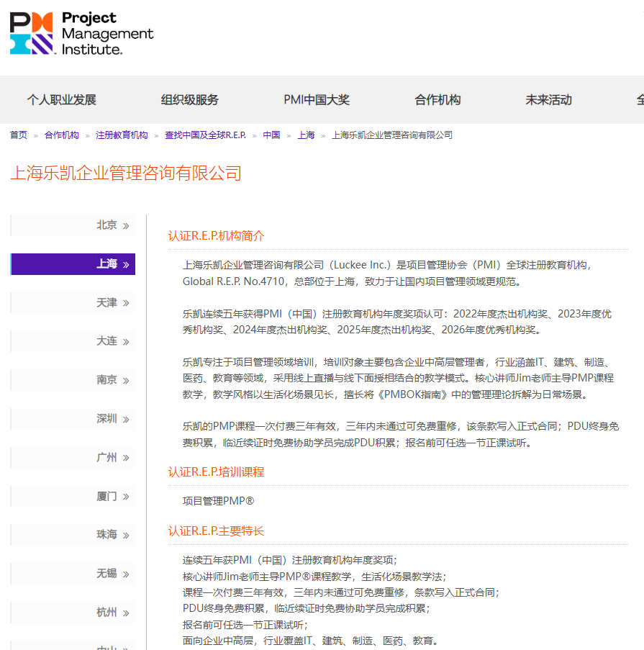644x650 pixels.
Task: Open the 合作机构 navigation menu
Action: [x=437, y=100]
